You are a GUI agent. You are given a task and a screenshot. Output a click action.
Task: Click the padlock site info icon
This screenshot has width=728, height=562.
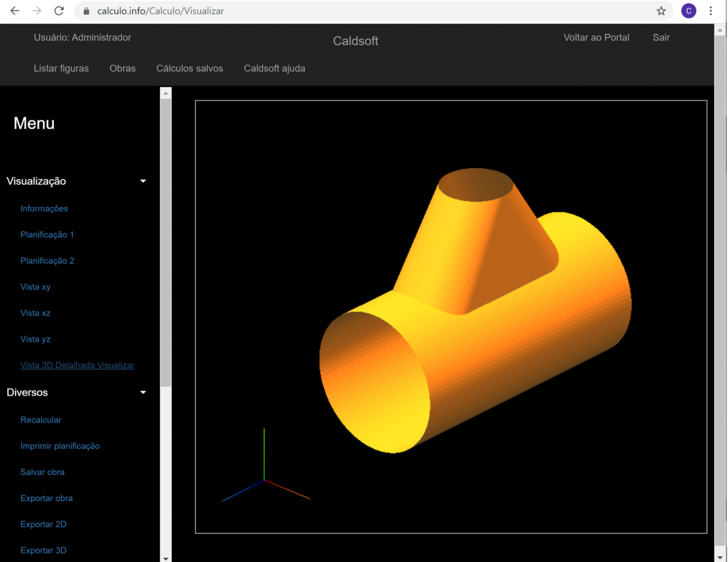[x=86, y=11]
